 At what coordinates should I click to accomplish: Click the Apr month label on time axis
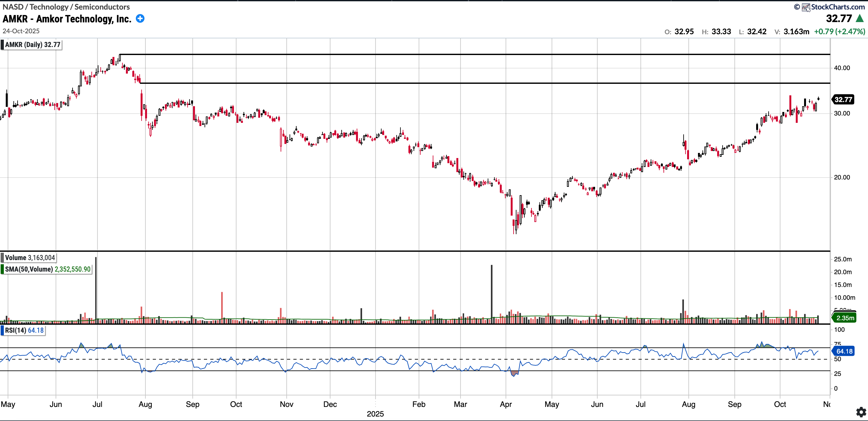(506, 404)
